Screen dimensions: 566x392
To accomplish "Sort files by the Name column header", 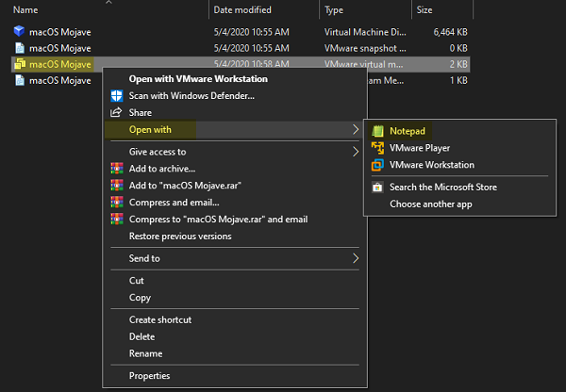I will [x=25, y=9].
